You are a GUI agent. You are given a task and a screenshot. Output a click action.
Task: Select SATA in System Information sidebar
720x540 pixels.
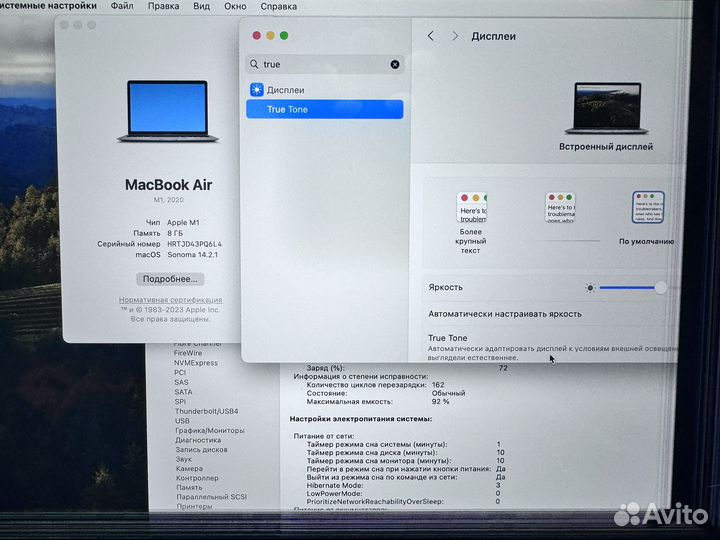[x=183, y=392]
